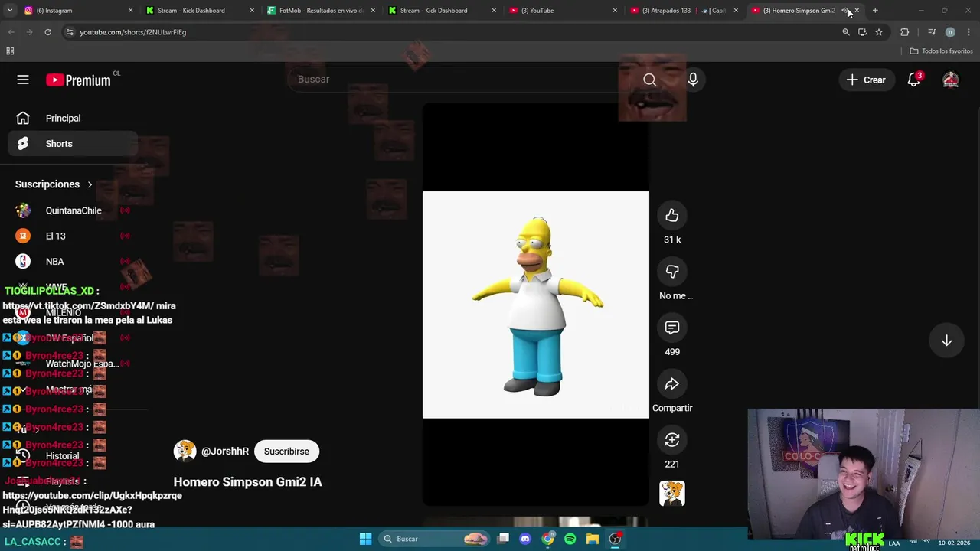
Task: Open the @JorshhR channel name
Action: click(x=225, y=452)
